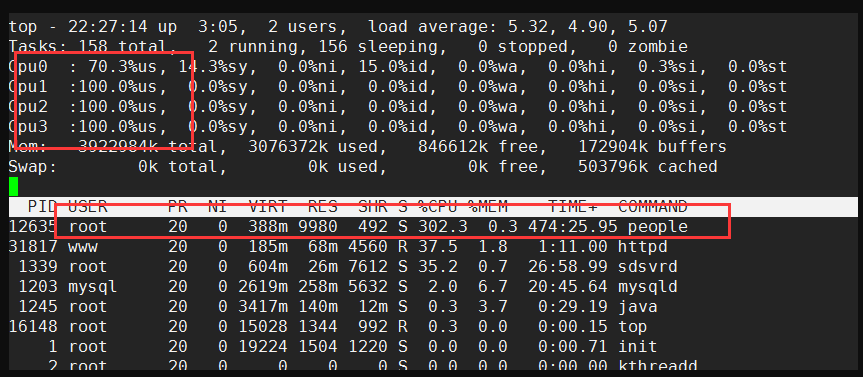The image size is (863, 377).
Task: Click the USER column header
Action: coord(88,207)
